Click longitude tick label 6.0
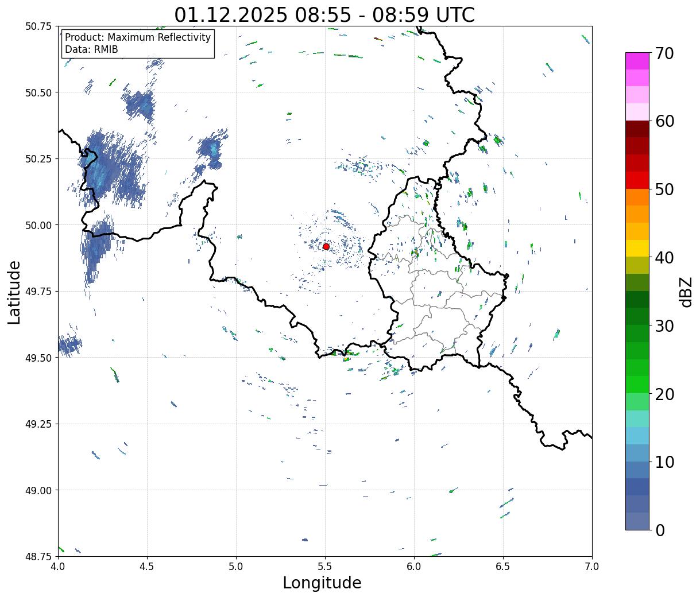Viewport: 700px width, 597px height. 414,567
